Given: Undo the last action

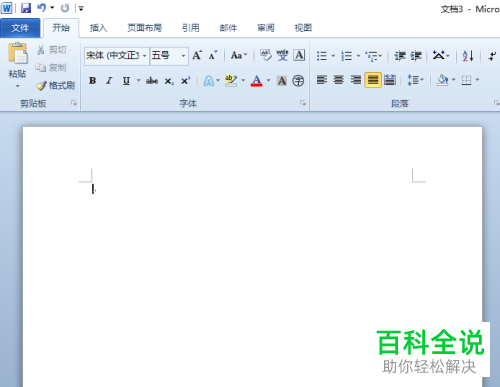Looking at the screenshot, I should point(42,8).
